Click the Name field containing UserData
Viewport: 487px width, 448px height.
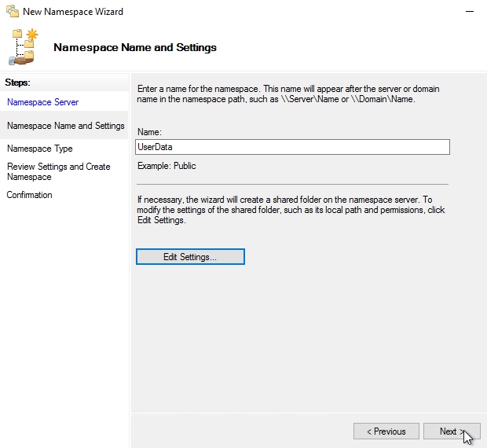[x=292, y=147]
